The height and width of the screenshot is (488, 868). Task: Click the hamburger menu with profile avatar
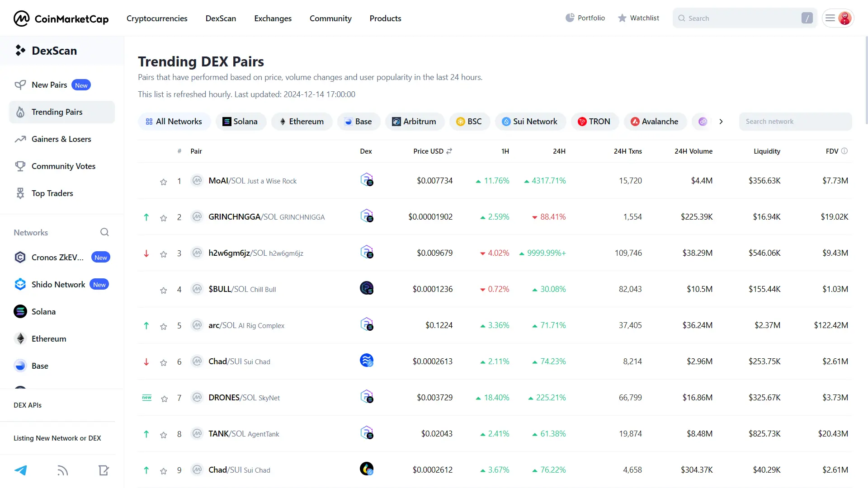pos(838,18)
